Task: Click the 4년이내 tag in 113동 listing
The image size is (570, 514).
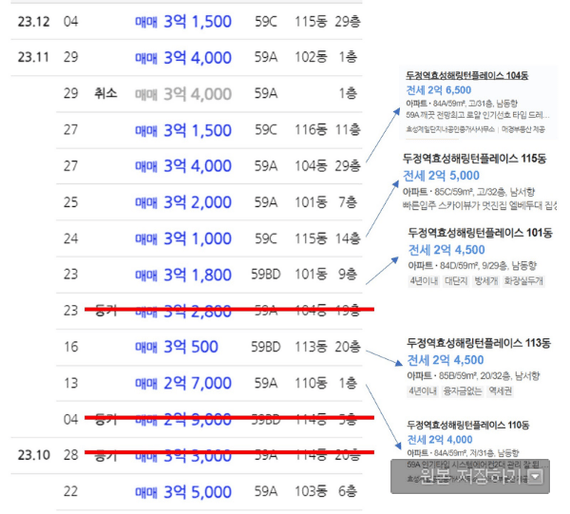Action: 422,391
